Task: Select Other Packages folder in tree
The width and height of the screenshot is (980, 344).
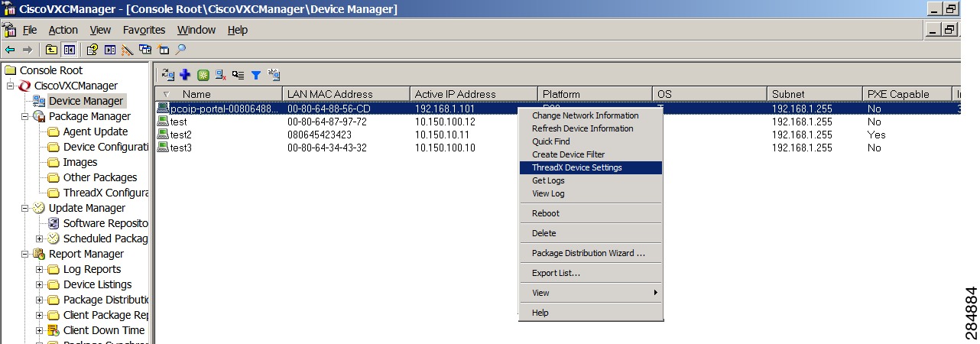Action: [x=100, y=177]
